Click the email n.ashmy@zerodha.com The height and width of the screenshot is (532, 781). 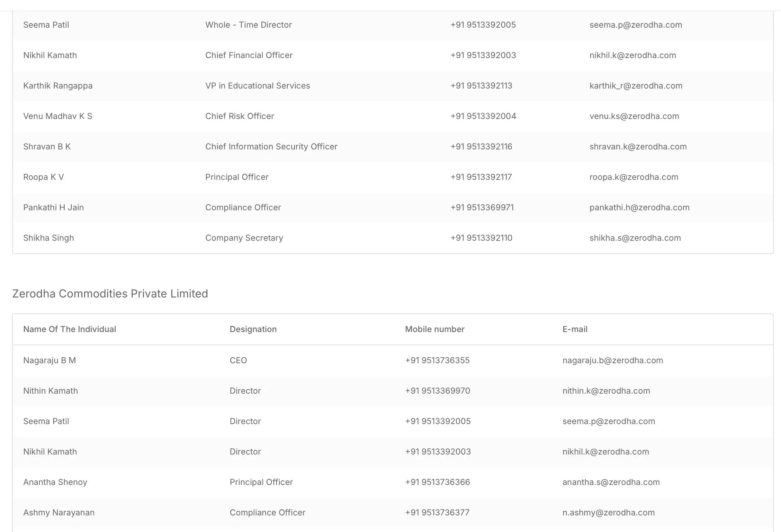pos(609,513)
